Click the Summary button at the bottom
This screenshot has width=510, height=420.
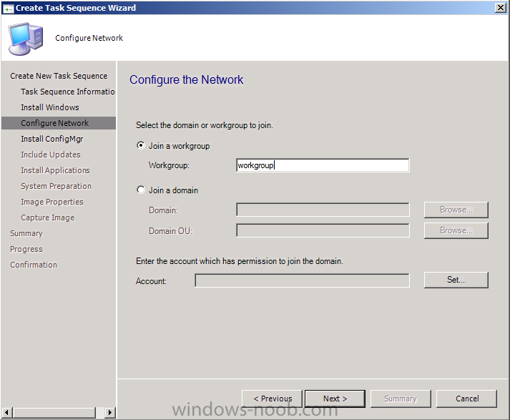point(401,399)
